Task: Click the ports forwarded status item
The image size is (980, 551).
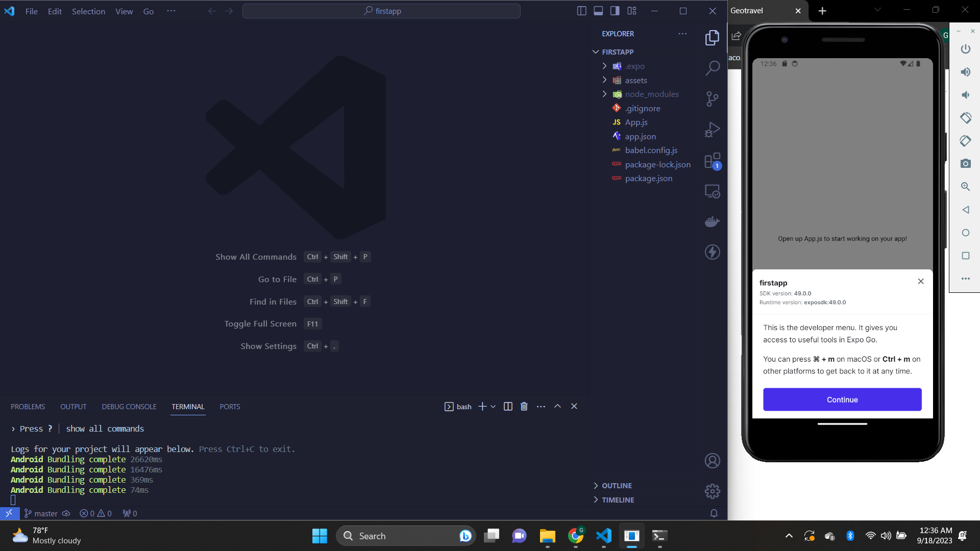Action: coord(130,513)
